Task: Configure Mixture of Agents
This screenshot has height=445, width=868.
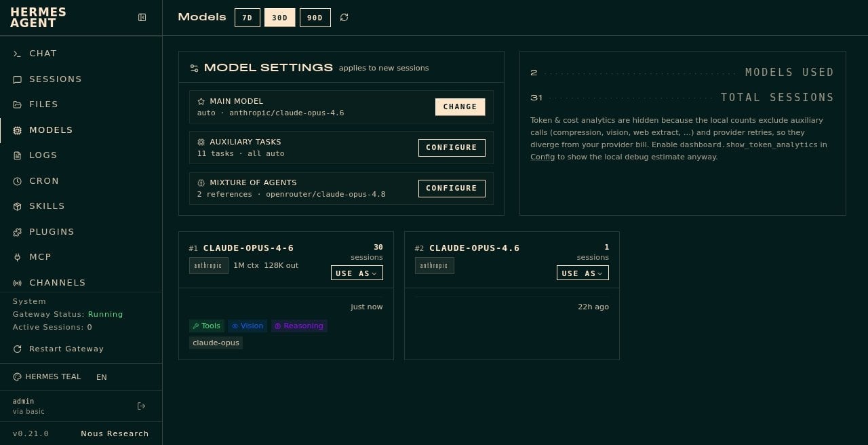Action: point(452,188)
